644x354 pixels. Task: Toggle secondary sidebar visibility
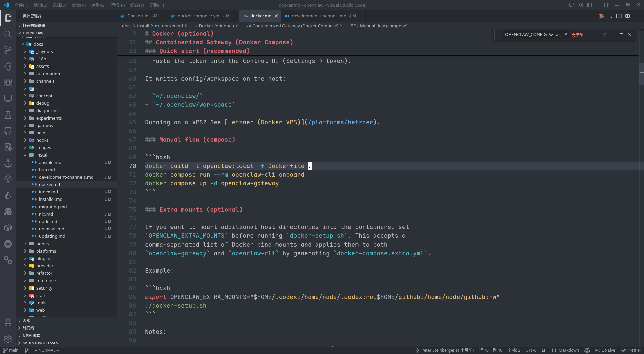point(607,5)
